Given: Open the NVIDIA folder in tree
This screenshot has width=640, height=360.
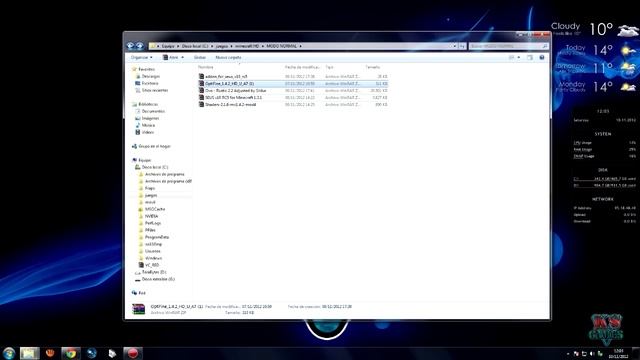Looking at the screenshot, I should click(x=151, y=216).
